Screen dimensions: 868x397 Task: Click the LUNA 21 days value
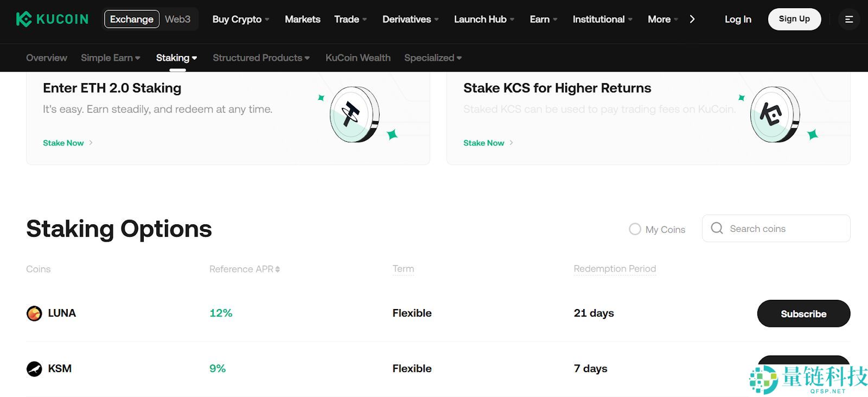click(594, 313)
